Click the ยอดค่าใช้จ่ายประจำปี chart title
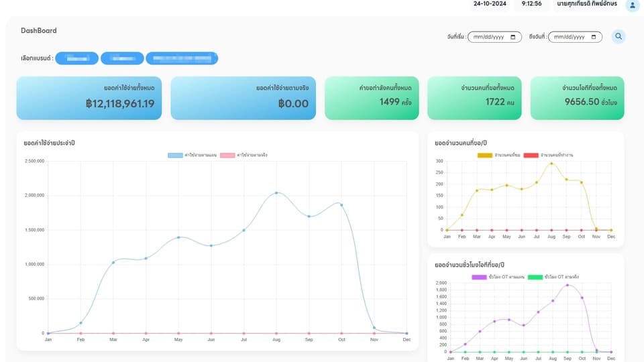Viewport: 644px width, 362px height. point(49,143)
